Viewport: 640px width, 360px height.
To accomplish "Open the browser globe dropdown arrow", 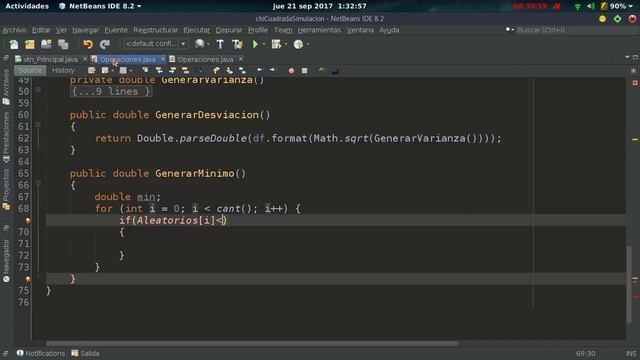I will [x=208, y=44].
